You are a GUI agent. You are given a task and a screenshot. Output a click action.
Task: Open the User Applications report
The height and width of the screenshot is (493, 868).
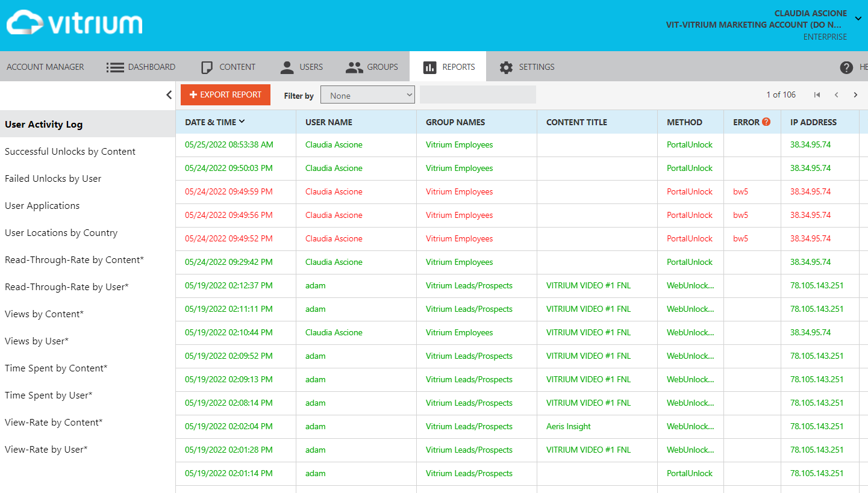42,206
